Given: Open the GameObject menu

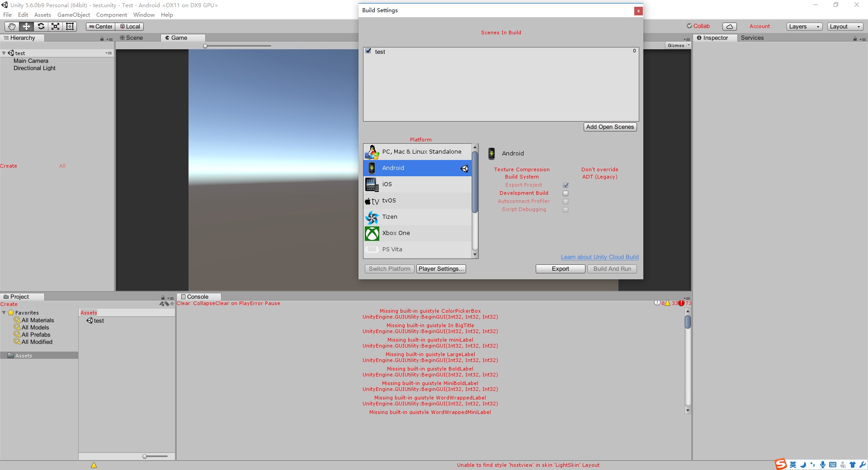Looking at the screenshot, I should [x=74, y=15].
